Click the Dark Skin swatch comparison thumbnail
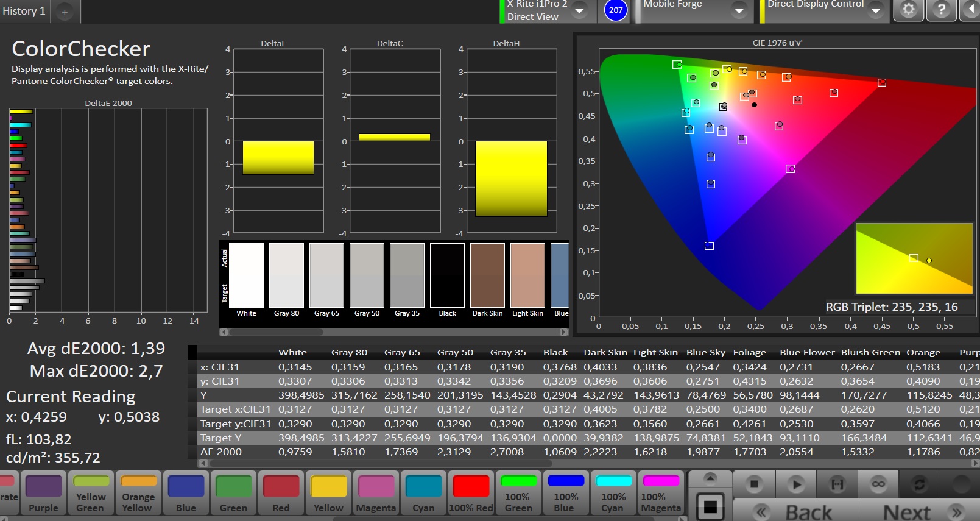The height and width of the screenshot is (521, 980). click(487, 275)
